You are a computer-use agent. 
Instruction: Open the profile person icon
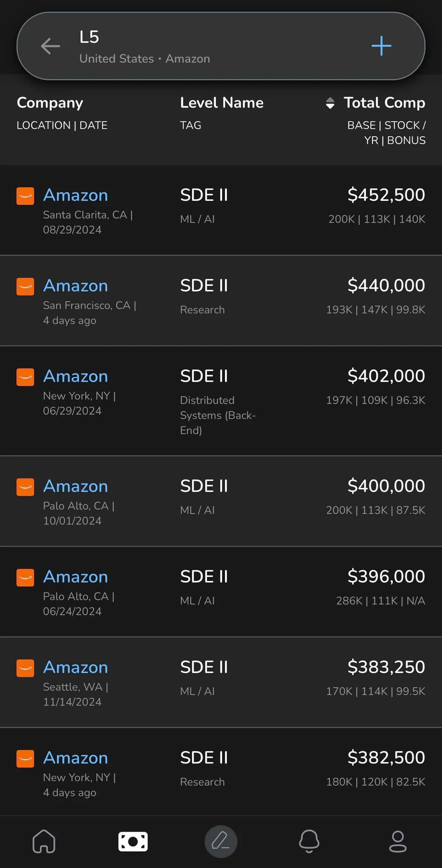tap(398, 841)
